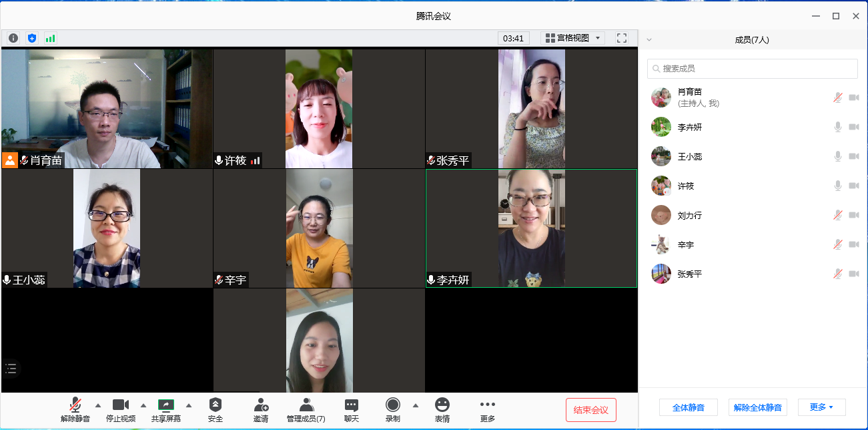This screenshot has width=868, height=430.
Task: Open the meeting info icon
Action: [x=13, y=38]
